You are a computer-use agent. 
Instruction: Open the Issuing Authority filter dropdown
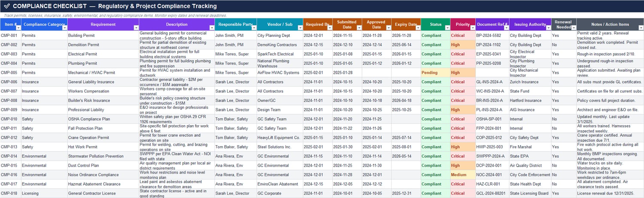pos(548,27)
